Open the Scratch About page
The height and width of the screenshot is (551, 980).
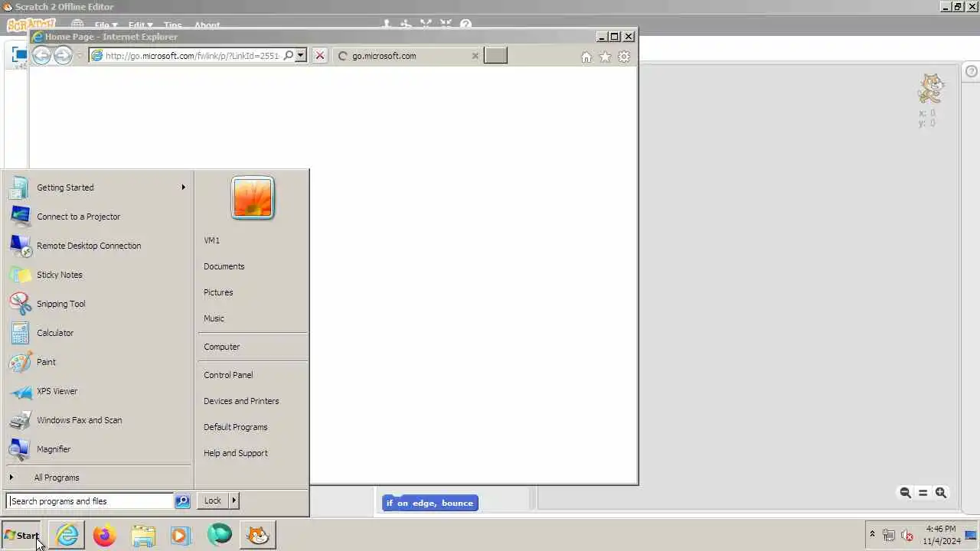point(207,25)
